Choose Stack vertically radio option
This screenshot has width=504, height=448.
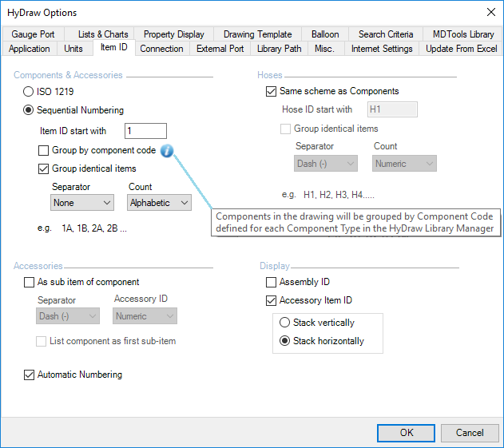pos(284,323)
